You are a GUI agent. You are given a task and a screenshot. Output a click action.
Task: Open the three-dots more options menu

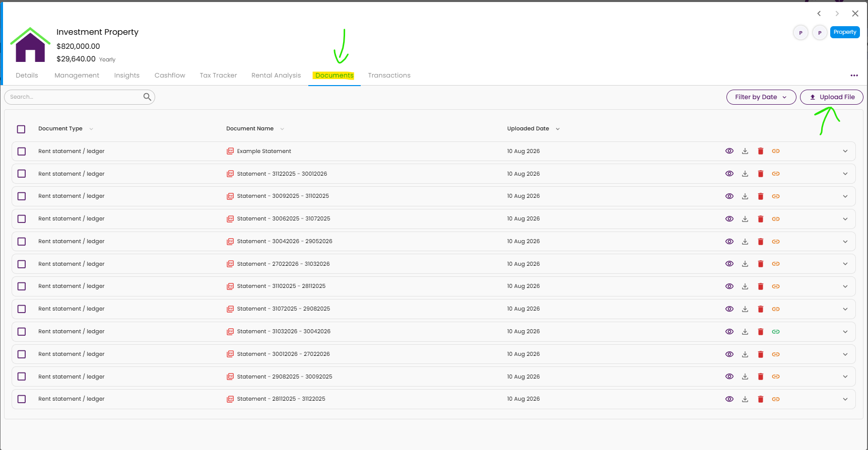coord(854,76)
